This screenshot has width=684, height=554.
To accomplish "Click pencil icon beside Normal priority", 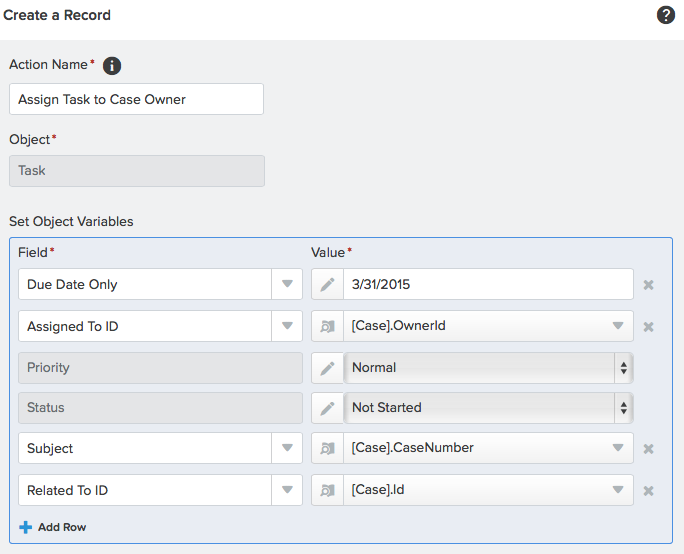I will pyautogui.click(x=328, y=368).
